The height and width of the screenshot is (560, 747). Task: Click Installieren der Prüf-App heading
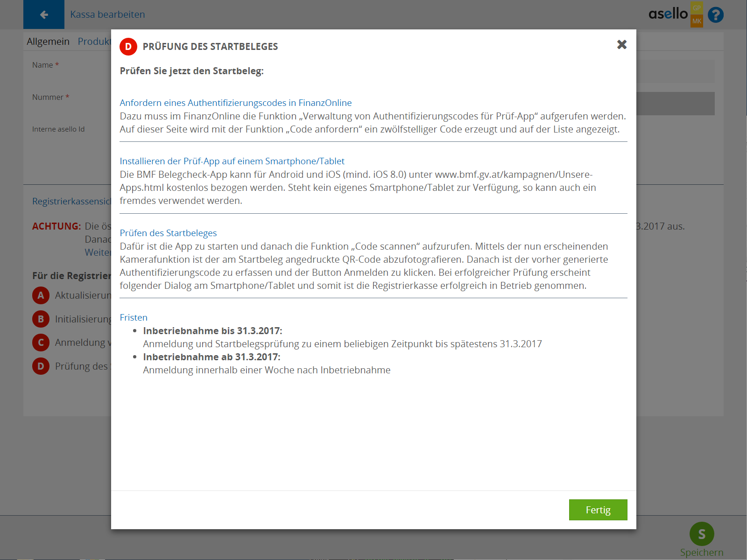[232, 161]
